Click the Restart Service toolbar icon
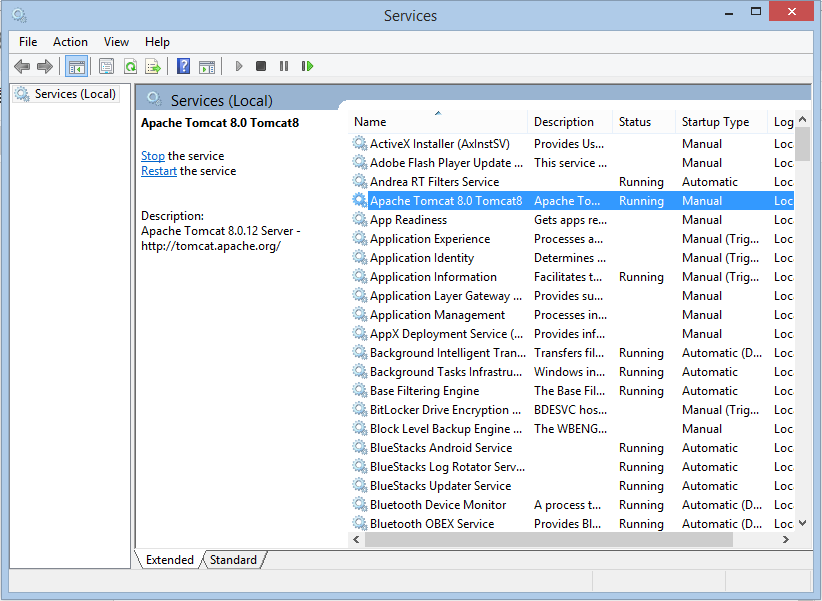This screenshot has width=822, height=601. (307, 66)
